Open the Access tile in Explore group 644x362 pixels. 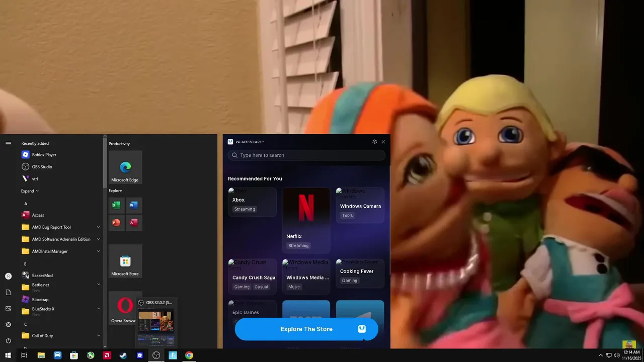point(134,223)
